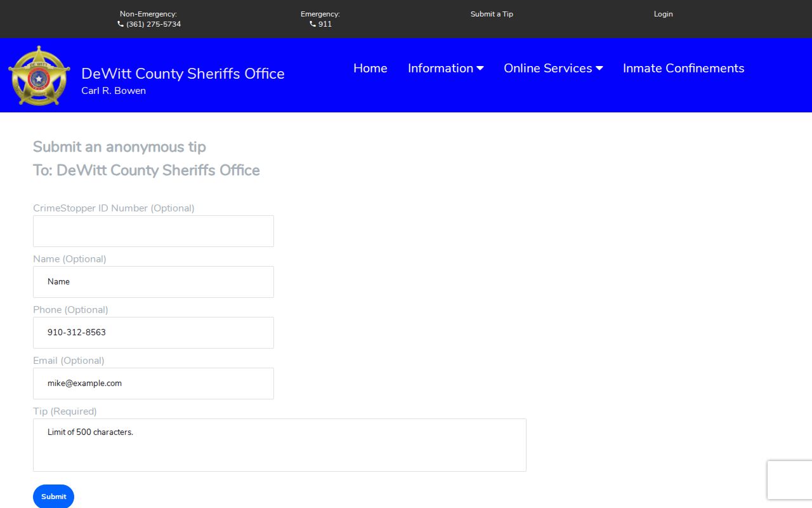This screenshot has width=812, height=508.
Task: Click into the Name input field
Action: (x=154, y=282)
